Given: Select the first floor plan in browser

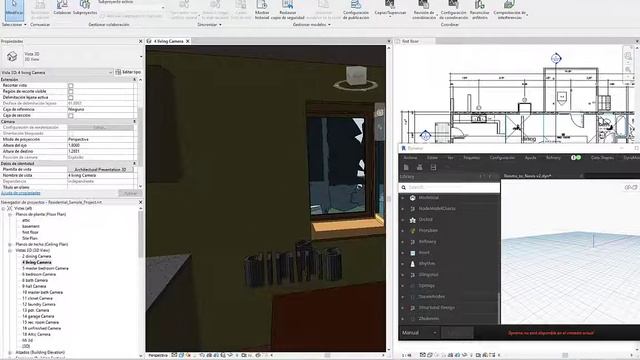Looking at the screenshot, I should pos(30,232).
